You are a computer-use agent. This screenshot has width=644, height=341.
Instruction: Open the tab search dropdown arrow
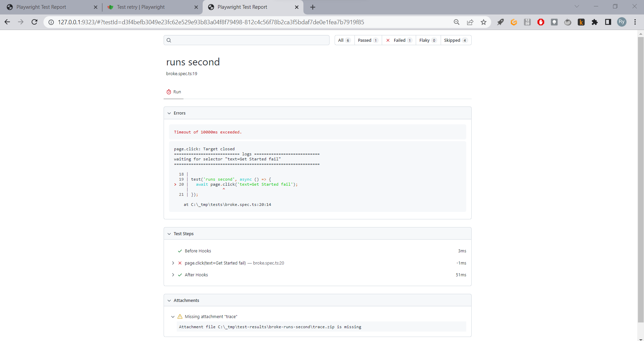pos(577,6)
